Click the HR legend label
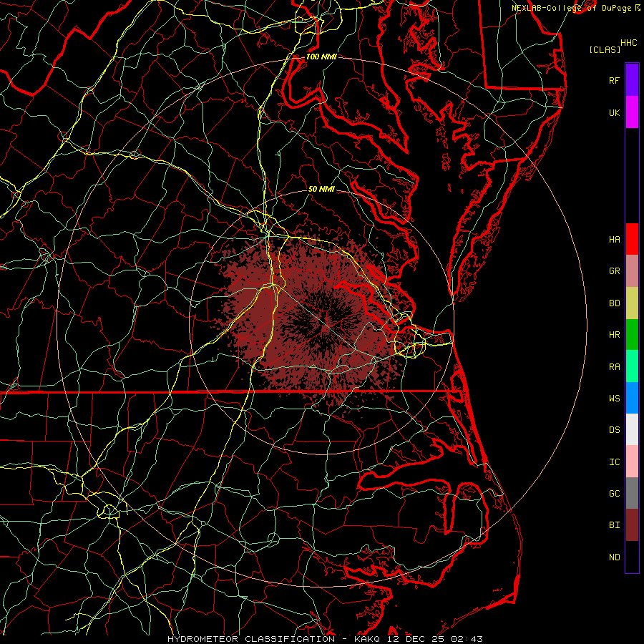The width and height of the screenshot is (644, 644). (x=614, y=335)
